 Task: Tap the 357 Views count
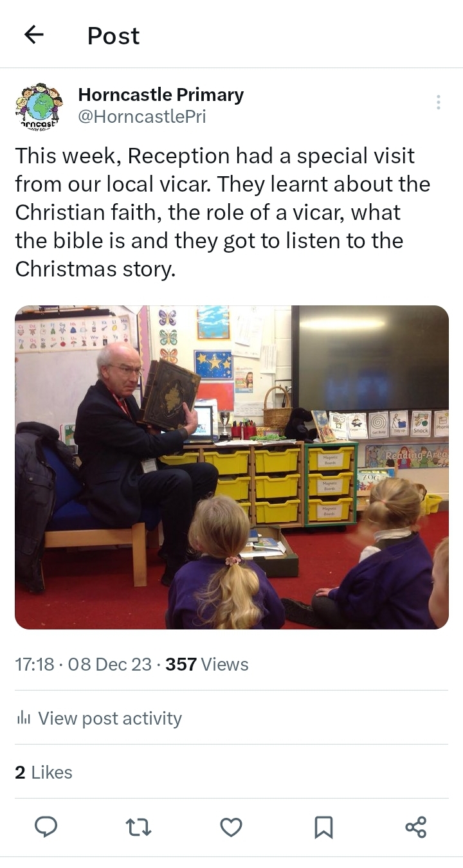pyautogui.click(x=207, y=664)
